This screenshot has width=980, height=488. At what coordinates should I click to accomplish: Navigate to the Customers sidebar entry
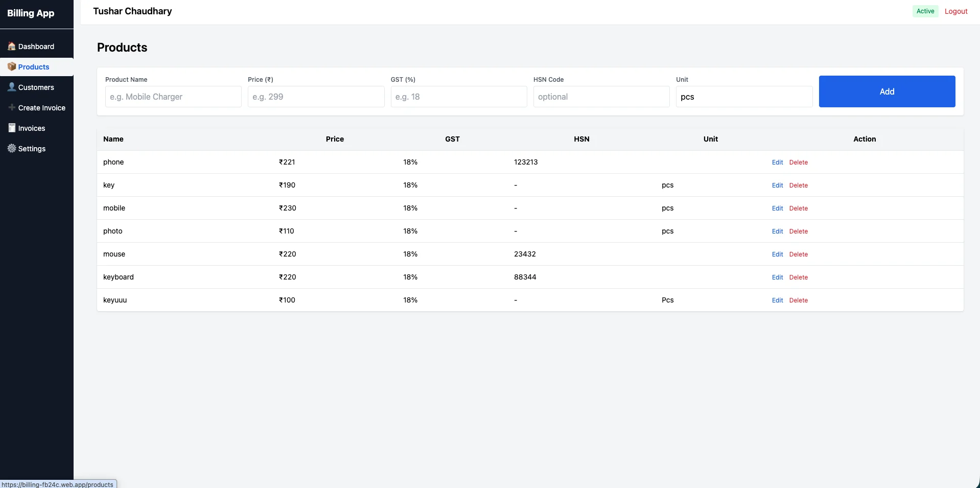point(36,87)
